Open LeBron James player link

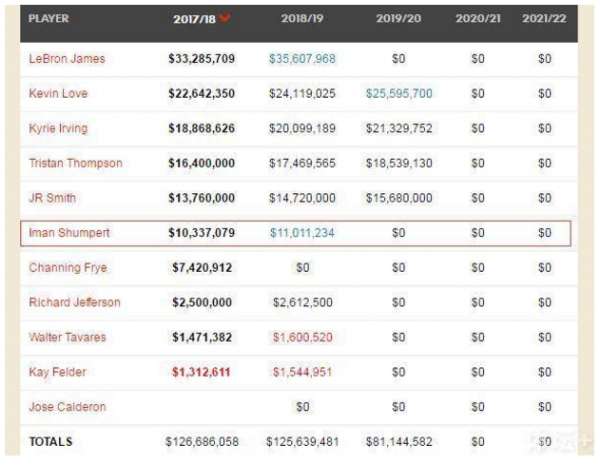pyautogui.click(x=67, y=59)
